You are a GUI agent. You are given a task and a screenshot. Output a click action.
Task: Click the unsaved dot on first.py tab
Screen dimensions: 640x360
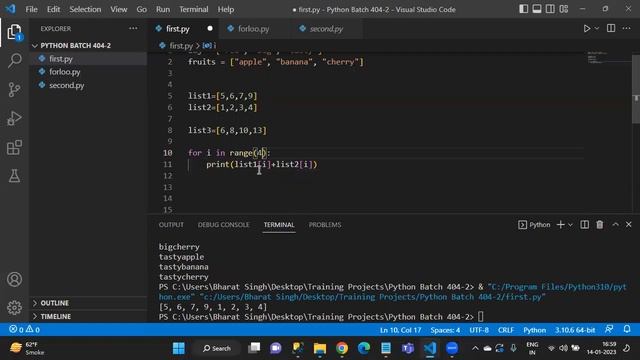(x=210, y=29)
